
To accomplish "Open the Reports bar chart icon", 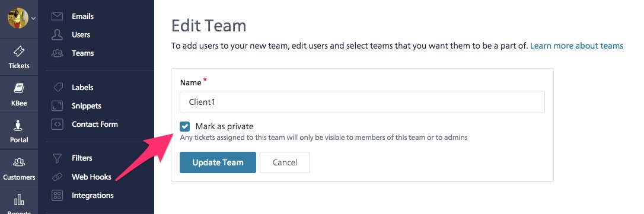I will pos(19,200).
